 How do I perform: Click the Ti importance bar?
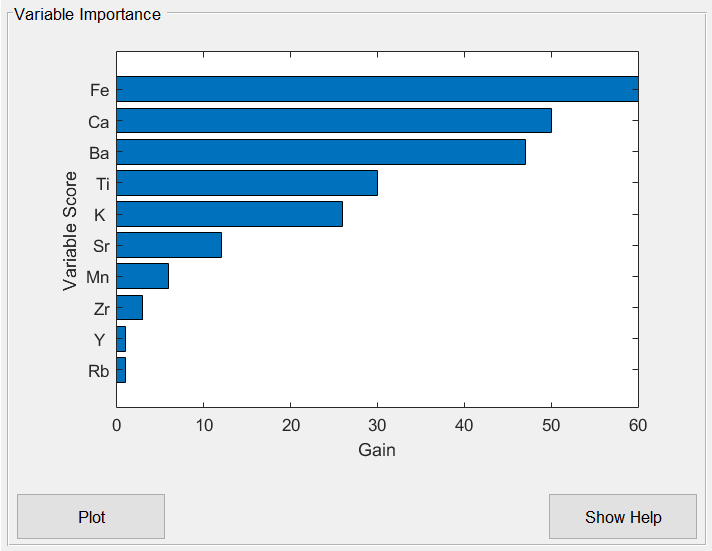(x=247, y=183)
